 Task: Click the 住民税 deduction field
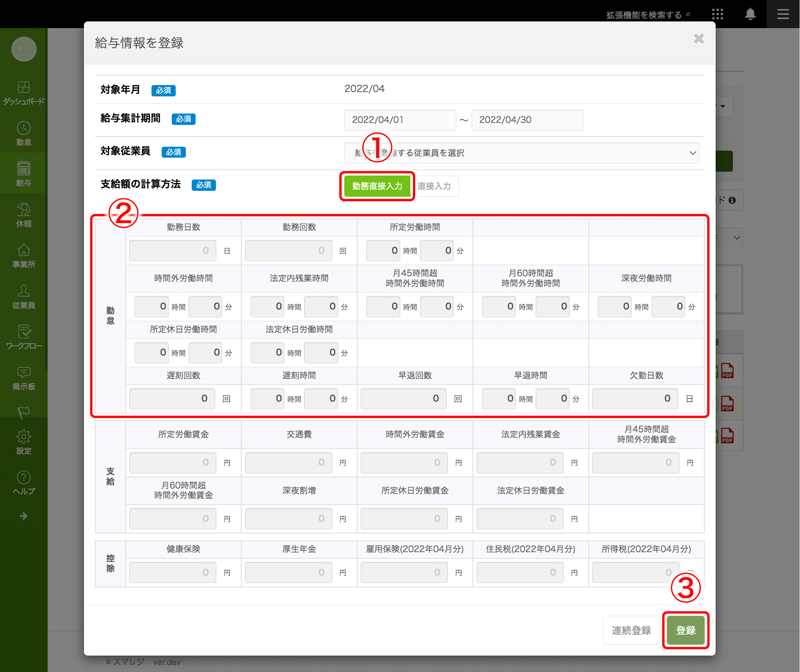(520, 572)
